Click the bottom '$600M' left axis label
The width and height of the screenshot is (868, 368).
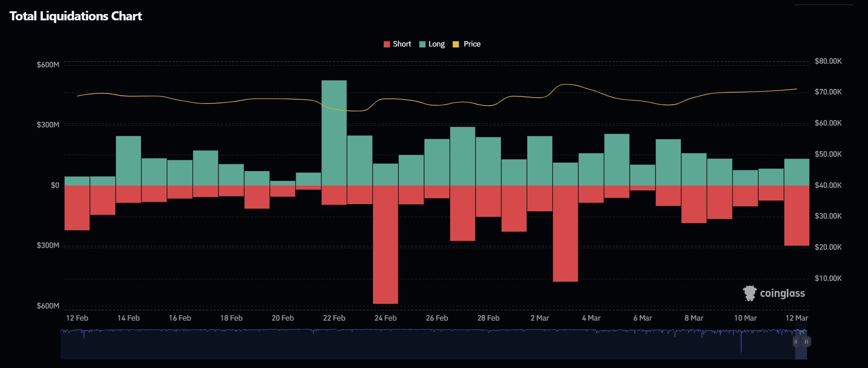48,306
